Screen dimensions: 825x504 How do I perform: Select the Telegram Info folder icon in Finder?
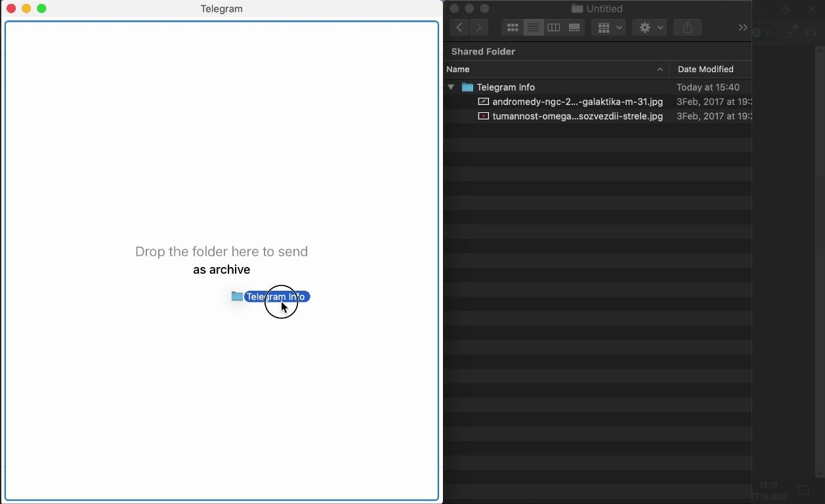click(467, 87)
